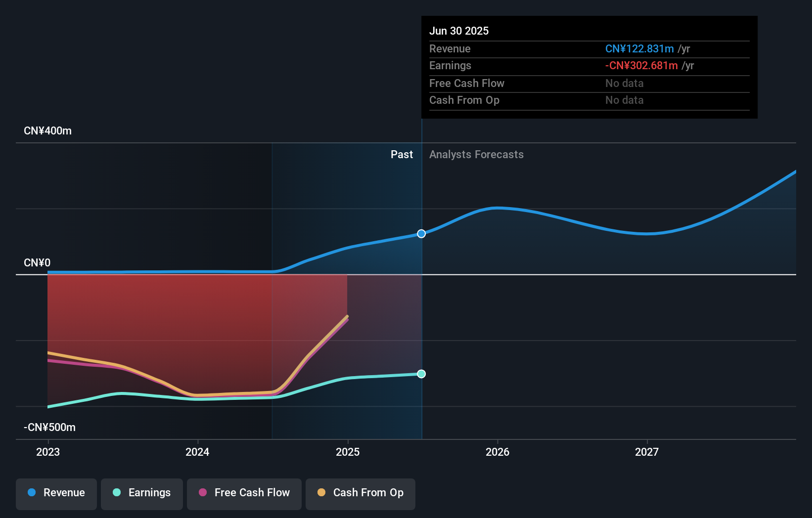Click the 2024 x-axis label
Screen dimensions: 812x518
197,452
